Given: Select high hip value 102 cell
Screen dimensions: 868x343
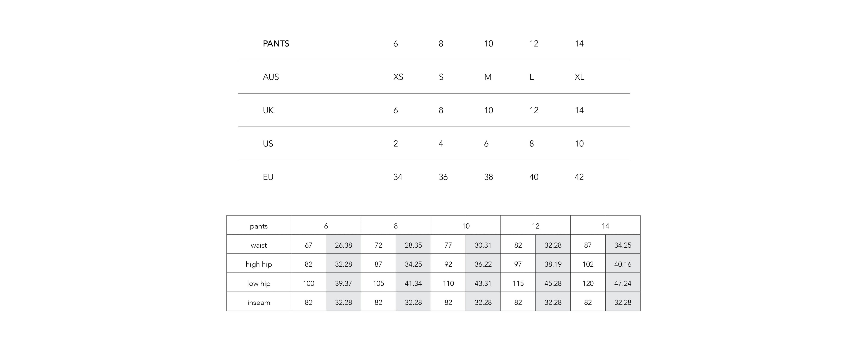Looking at the screenshot, I should 588,263.
